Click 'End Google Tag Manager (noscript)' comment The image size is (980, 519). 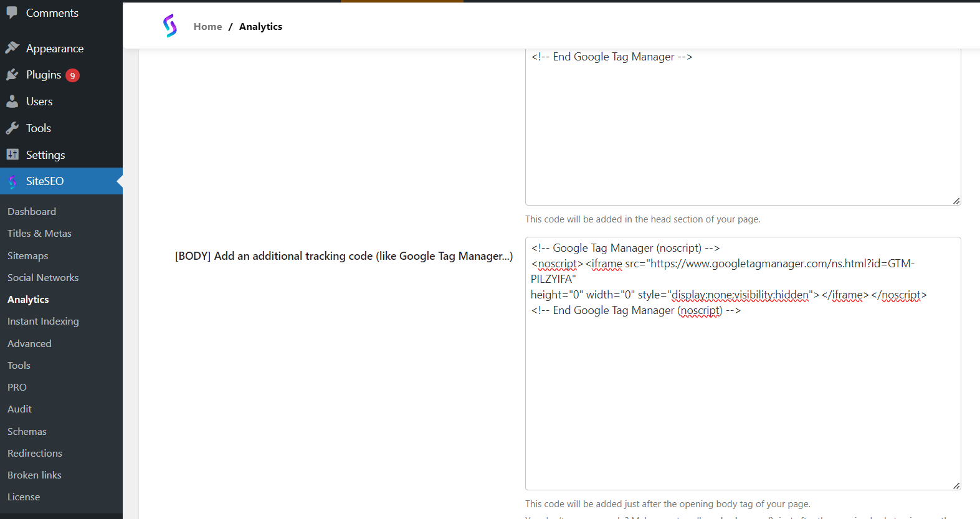(x=636, y=310)
